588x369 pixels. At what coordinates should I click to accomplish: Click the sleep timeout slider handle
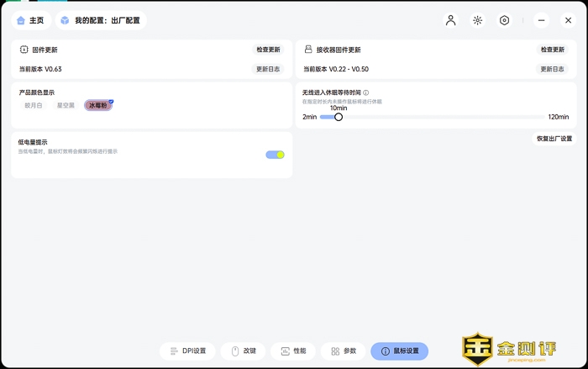click(x=339, y=117)
